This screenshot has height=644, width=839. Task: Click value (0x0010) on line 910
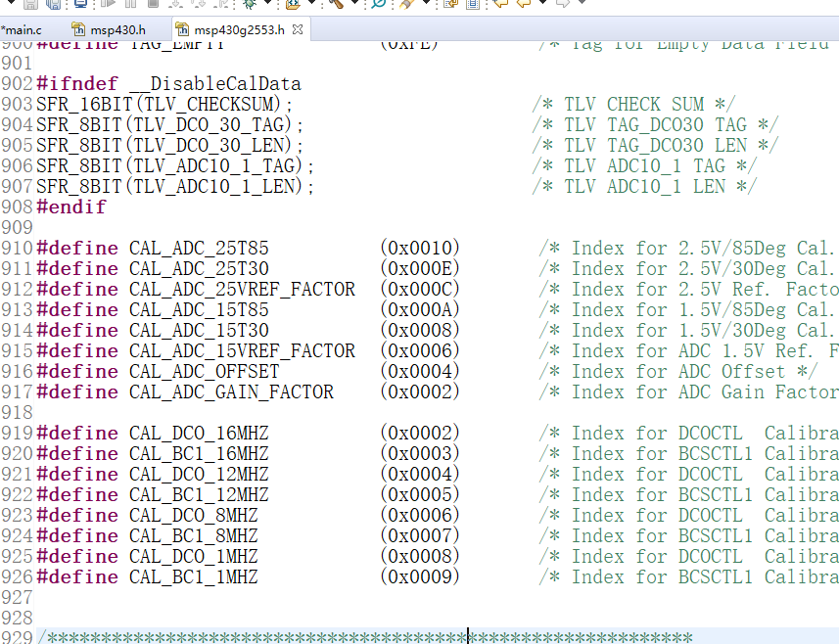click(420, 249)
